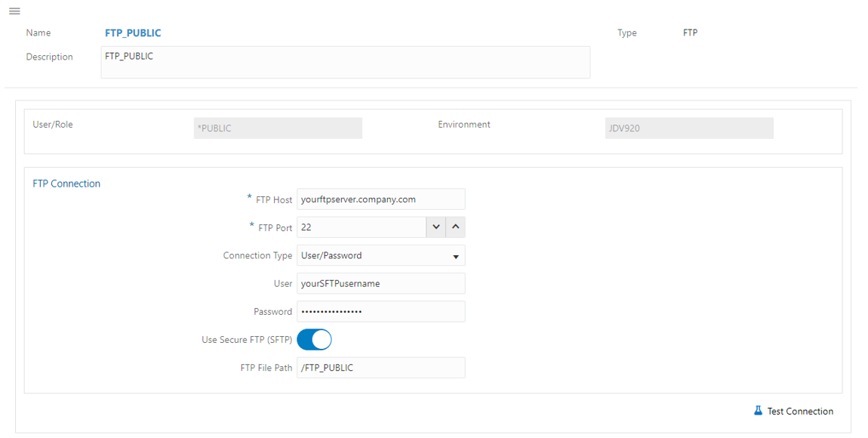Click the Use Secure FTP (SFTP) label

[247, 339]
